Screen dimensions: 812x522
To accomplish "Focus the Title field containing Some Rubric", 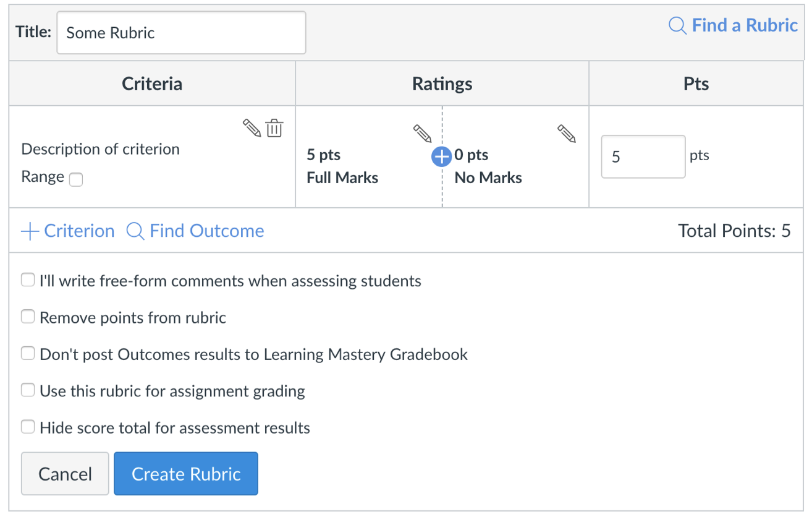I will coord(180,33).
